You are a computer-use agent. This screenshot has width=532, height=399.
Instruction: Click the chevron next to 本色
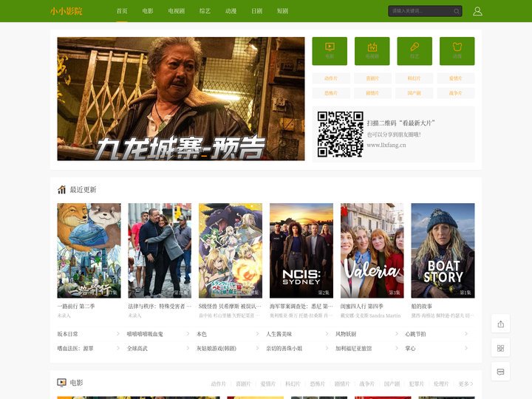click(258, 334)
